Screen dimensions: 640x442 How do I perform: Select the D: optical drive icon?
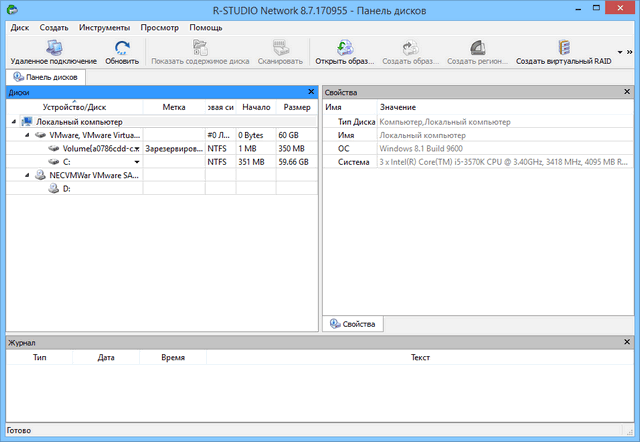coord(52,188)
